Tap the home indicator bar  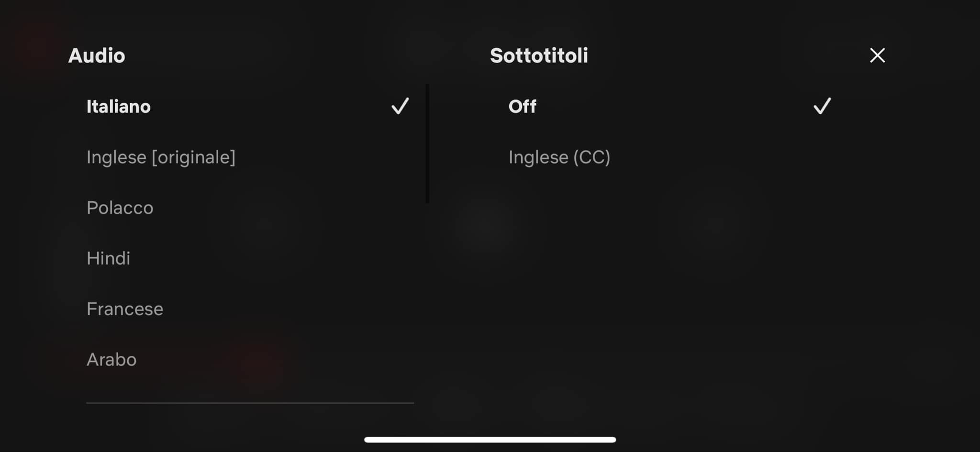pos(490,440)
